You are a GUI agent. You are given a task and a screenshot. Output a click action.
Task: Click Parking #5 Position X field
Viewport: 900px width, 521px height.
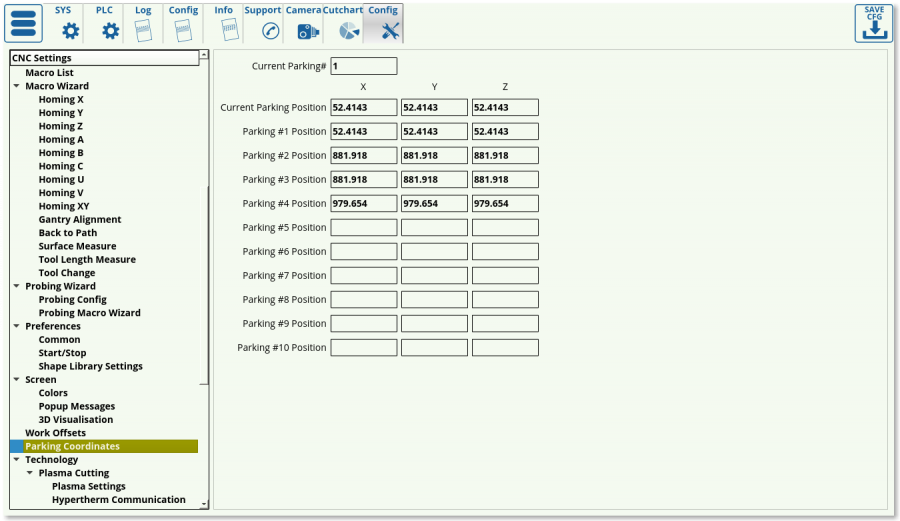(x=364, y=228)
